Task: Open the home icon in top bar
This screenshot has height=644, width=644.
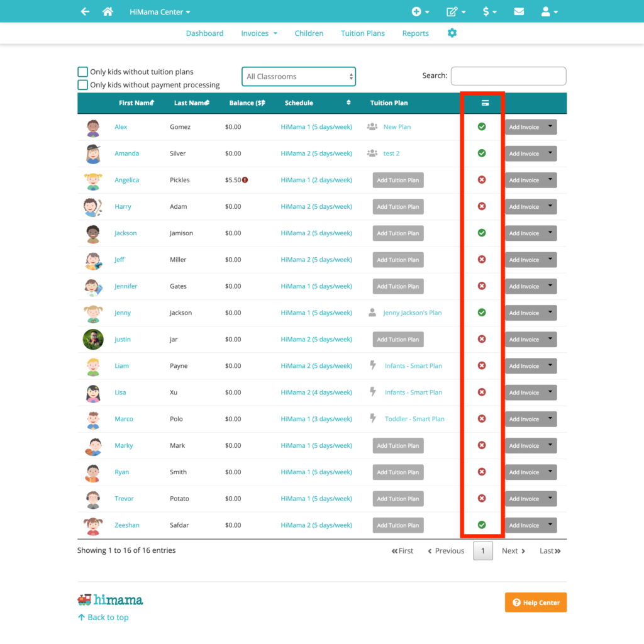Action: point(108,11)
